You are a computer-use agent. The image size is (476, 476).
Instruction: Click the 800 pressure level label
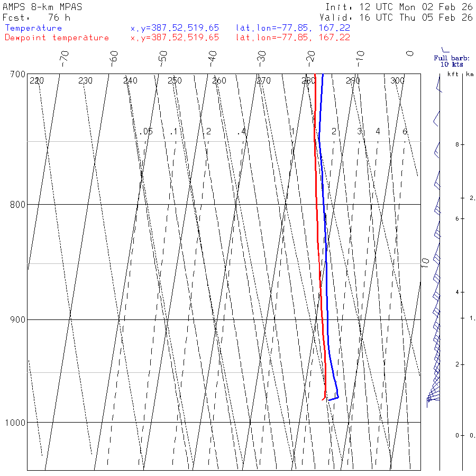coord(17,204)
